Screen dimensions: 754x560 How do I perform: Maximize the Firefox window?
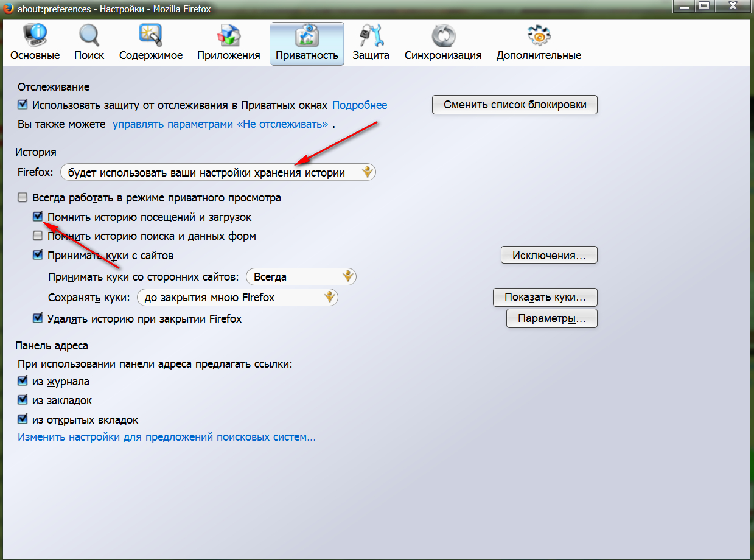coord(704,6)
